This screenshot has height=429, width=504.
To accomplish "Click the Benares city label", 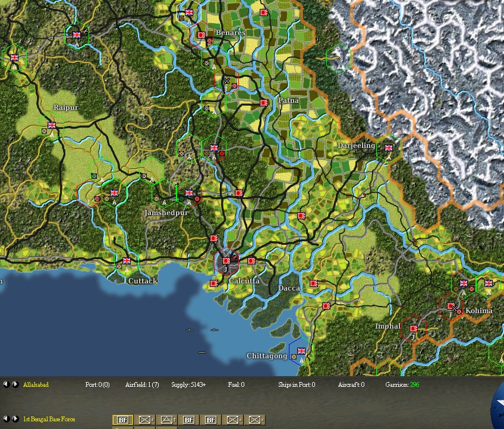I will [x=231, y=33].
